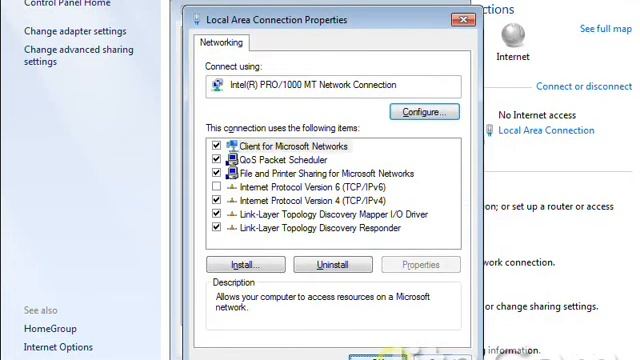
Task: Select Internet Protocol Version 6 (TCP/IPv6) row
Action: pyautogui.click(x=313, y=187)
